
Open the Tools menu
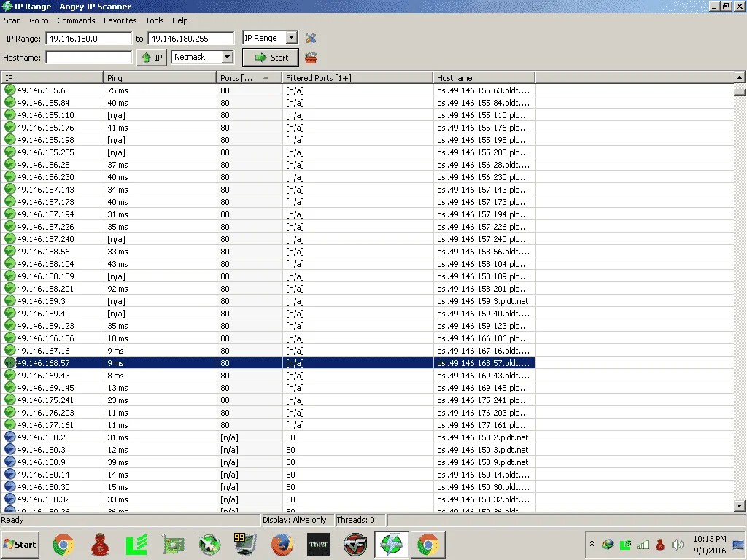[x=155, y=20]
